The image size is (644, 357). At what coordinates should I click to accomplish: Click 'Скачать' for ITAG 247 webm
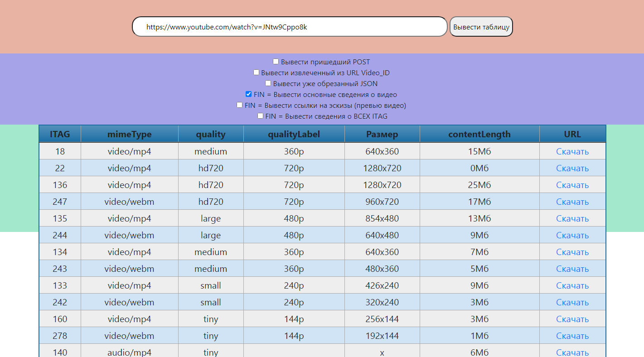pos(572,202)
